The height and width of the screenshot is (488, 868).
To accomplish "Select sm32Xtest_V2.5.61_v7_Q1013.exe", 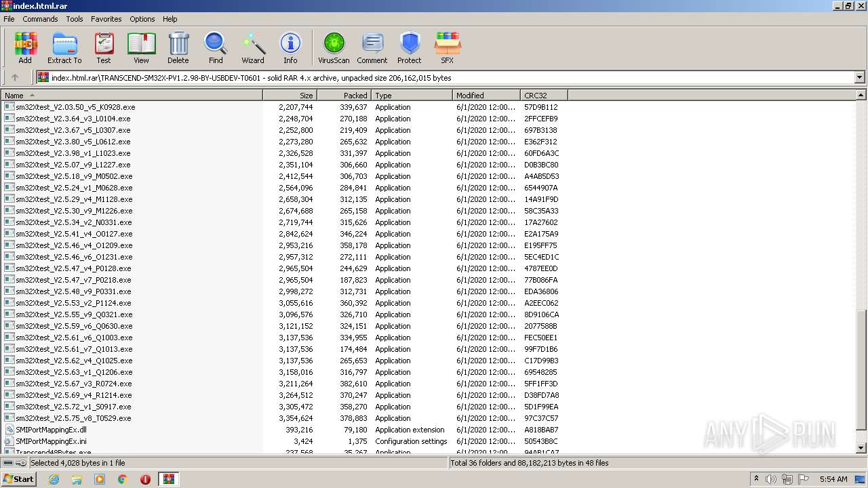I will coord(74,349).
